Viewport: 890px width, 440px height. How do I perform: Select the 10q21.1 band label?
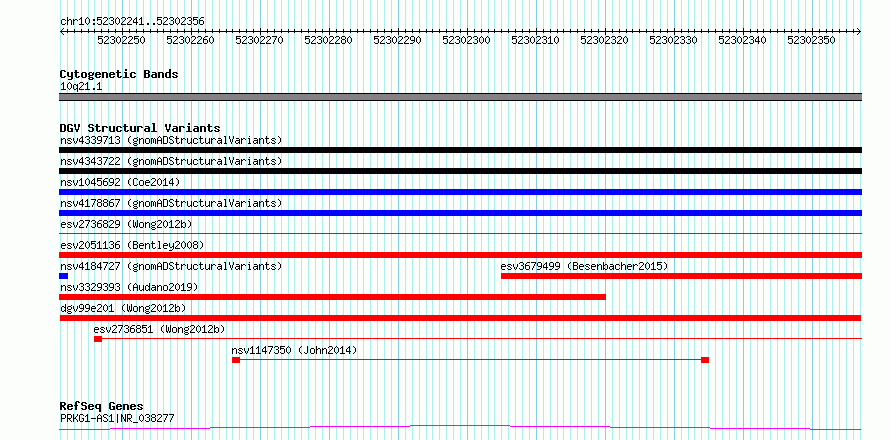click(x=81, y=87)
